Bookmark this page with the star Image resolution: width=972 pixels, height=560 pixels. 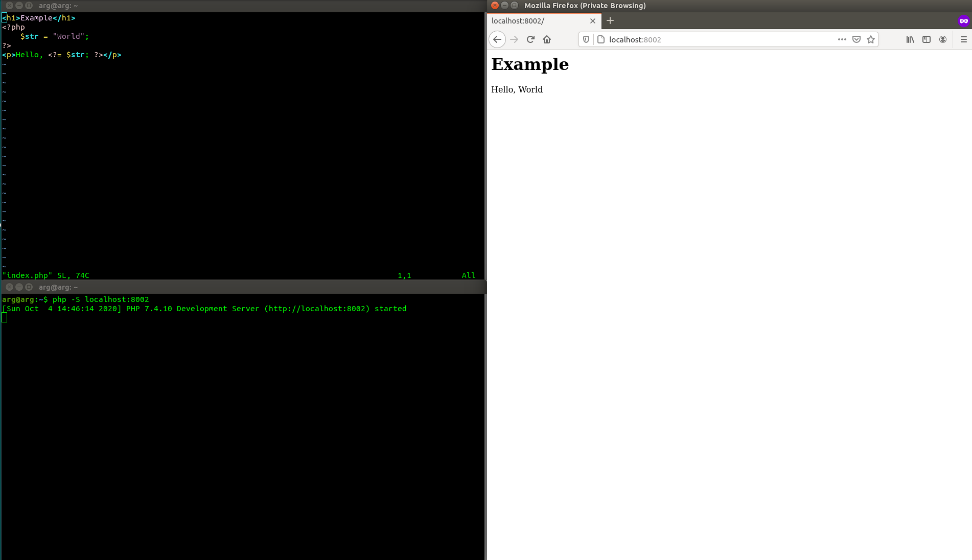point(871,39)
